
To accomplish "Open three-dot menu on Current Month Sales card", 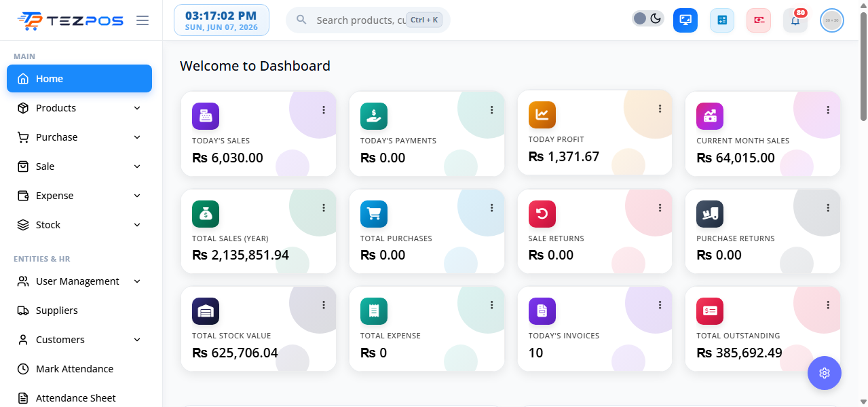I will coord(828,110).
